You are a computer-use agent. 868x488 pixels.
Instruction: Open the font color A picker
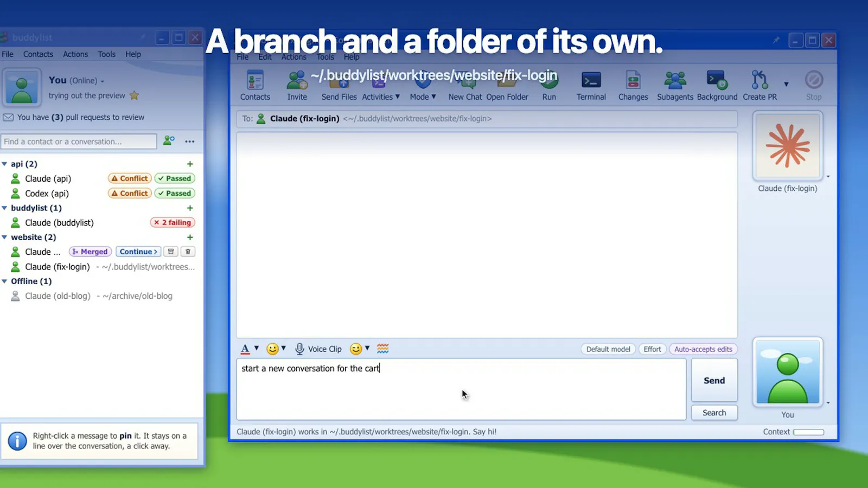(x=245, y=349)
